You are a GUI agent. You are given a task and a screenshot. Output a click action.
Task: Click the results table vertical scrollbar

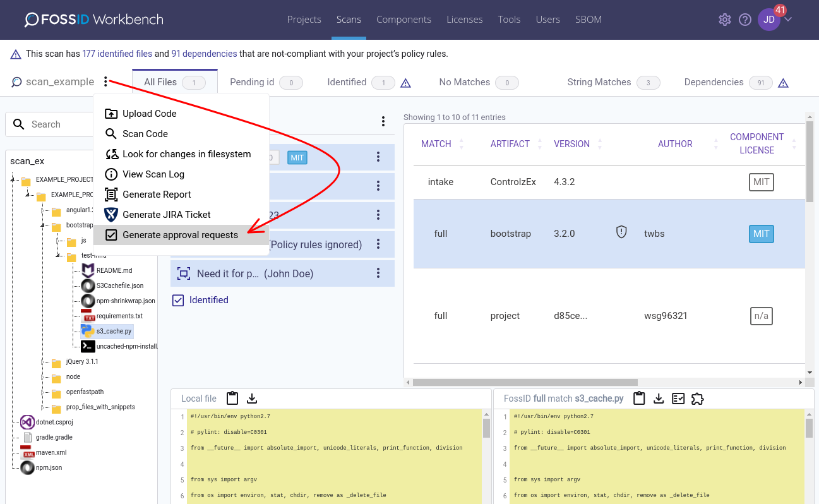[810, 161]
